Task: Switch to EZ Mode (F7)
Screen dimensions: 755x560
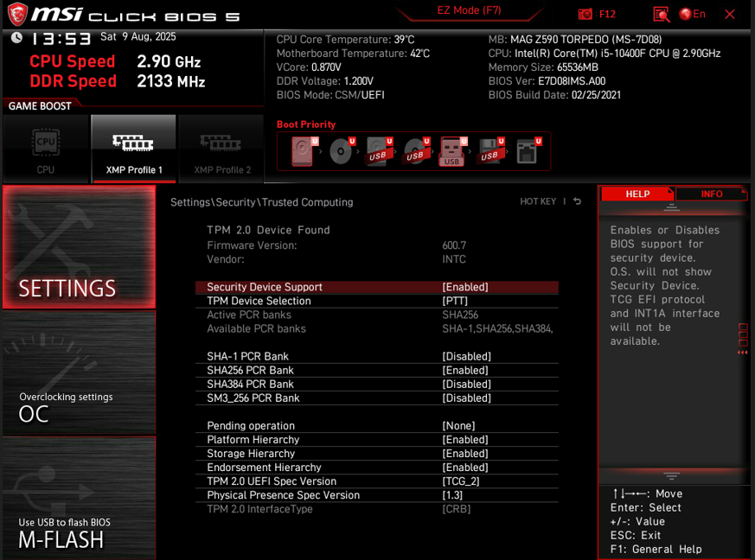Action: (x=469, y=10)
